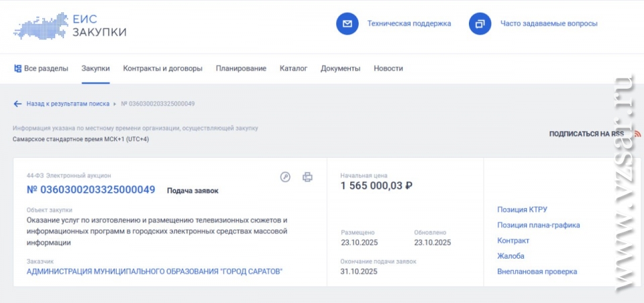644x303 pixels.
Task: Click the EIS Zakupki logo
Action: coord(70,24)
